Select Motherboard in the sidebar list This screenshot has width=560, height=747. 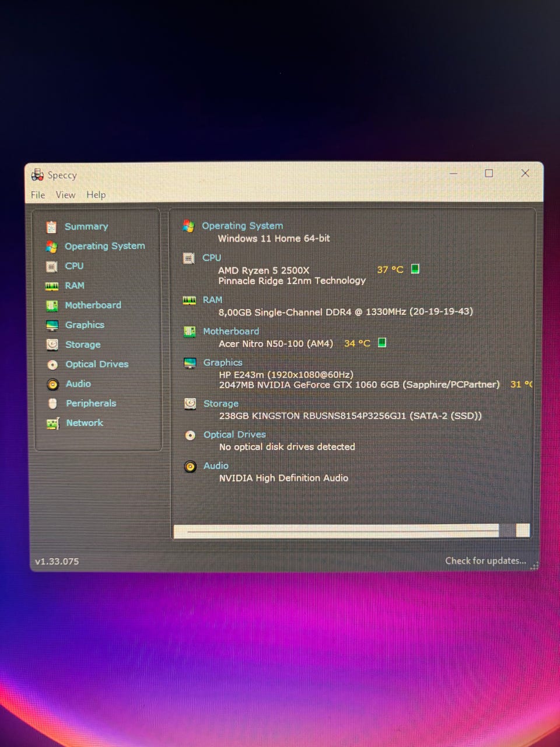click(93, 305)
